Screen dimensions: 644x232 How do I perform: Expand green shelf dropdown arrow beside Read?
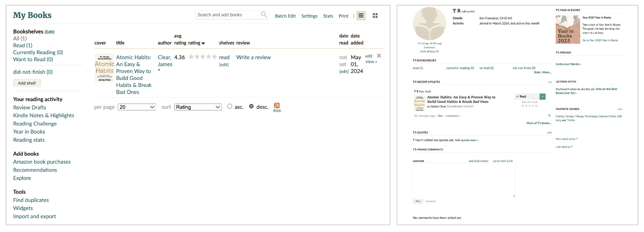[x=543, y=97]
